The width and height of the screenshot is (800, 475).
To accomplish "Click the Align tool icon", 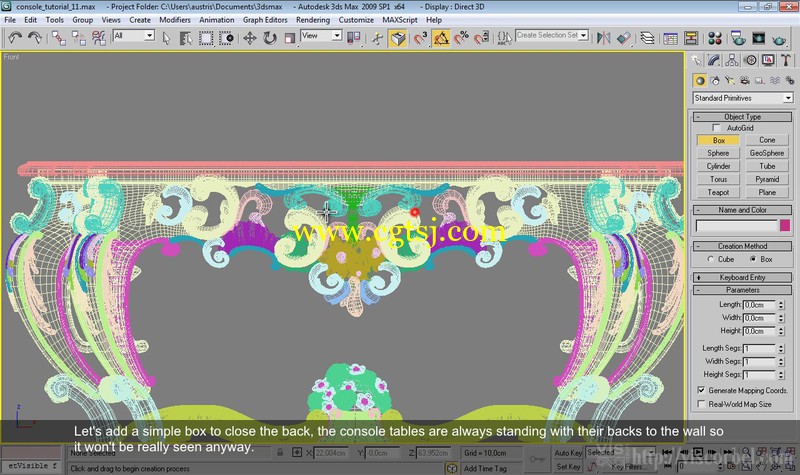I will (623, 38).
